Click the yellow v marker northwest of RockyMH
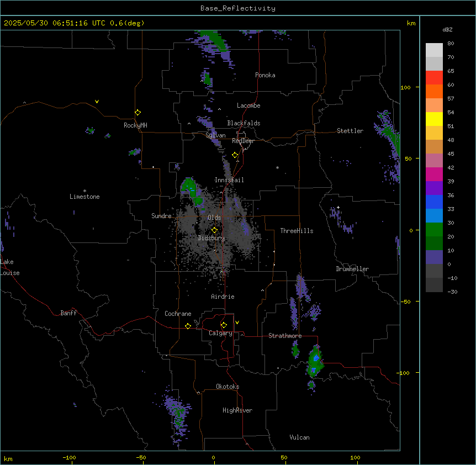The image size is (476, 465). coord(97,102)
